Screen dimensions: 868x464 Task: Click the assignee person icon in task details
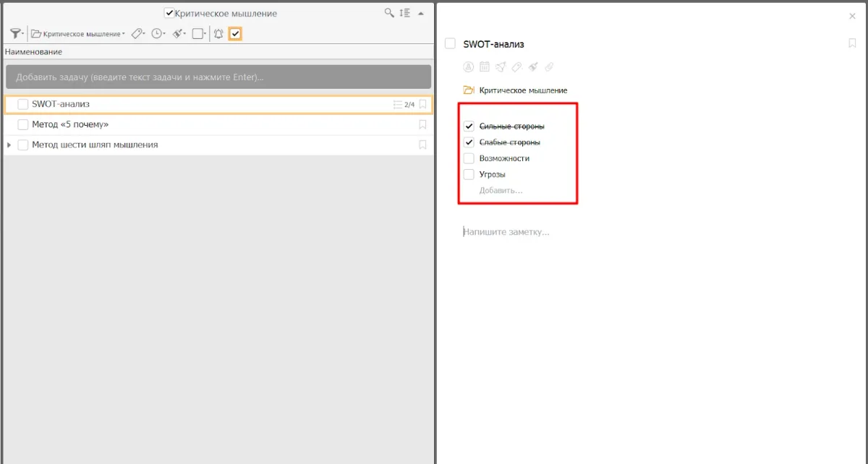coord(469,67)
